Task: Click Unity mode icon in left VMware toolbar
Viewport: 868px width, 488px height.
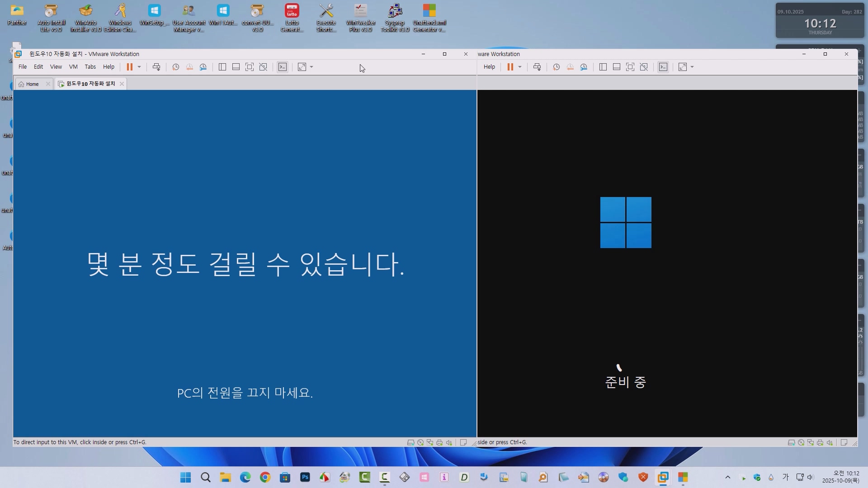Action: (x=263, y=67)
